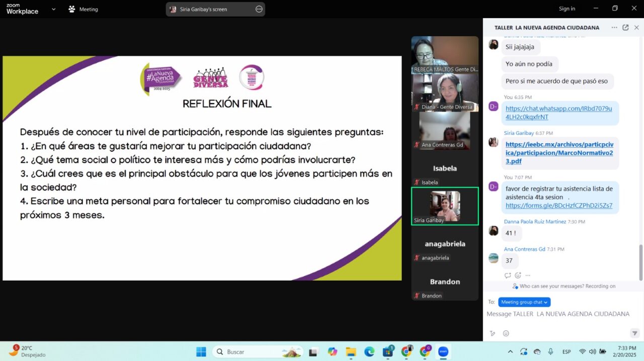
Task: Select Siria Garibay's video thumbnail
Action: click(445, 206)
